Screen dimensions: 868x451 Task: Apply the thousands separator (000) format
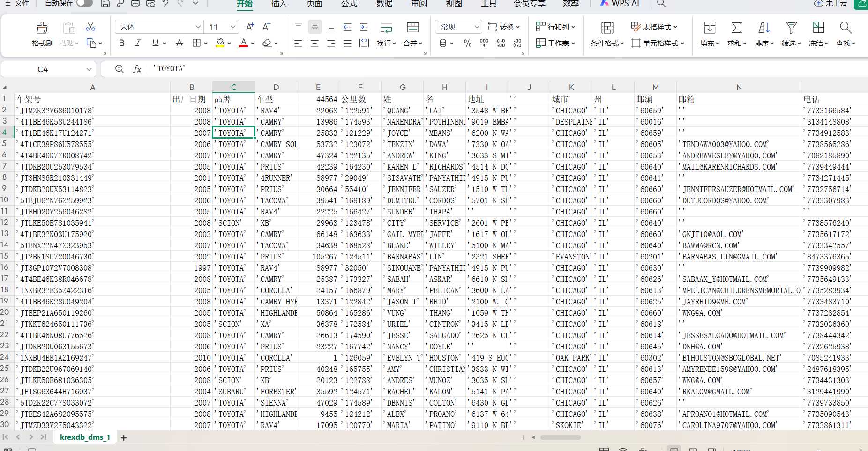pyautogui.click(x=484, y=43)
